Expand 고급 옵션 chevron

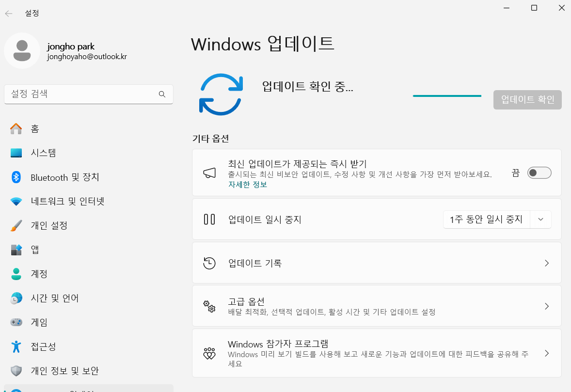click(x=547, y=306)
